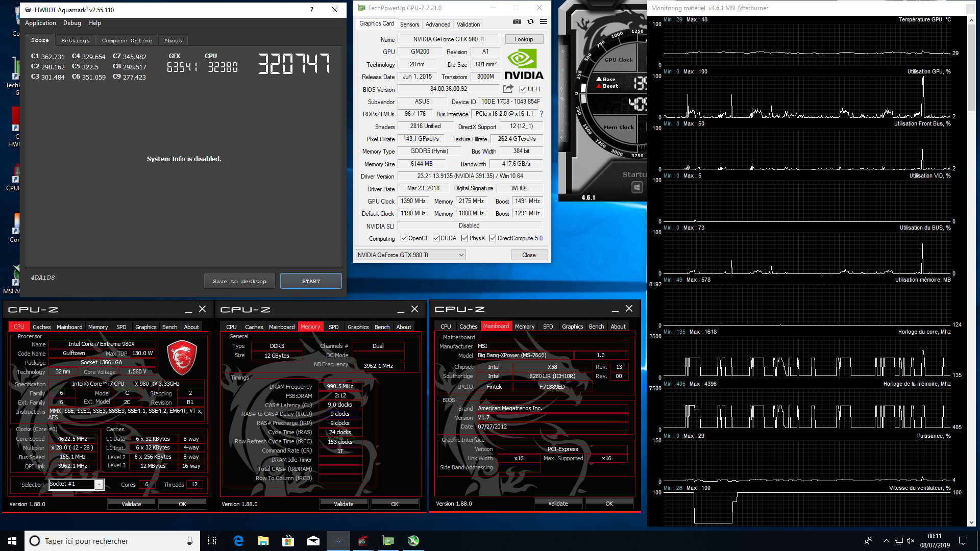Click the Lookup button in GPU-Z

click(524, 39)
